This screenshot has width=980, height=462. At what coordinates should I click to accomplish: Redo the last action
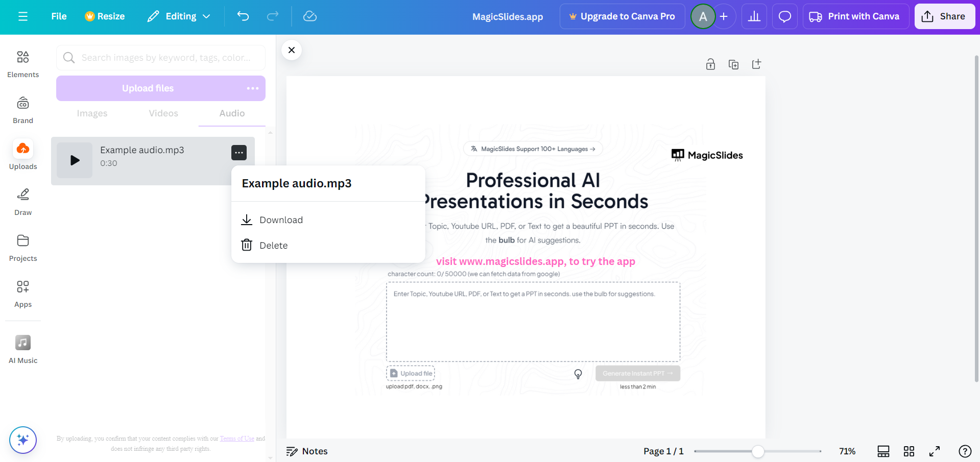click(273, 16)
